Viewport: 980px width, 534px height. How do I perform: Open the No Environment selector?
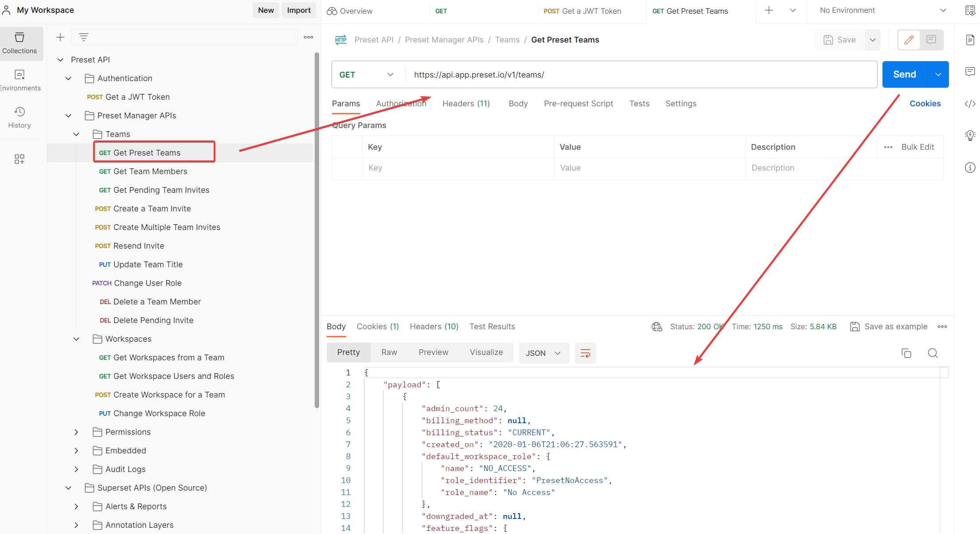coord(882,11)
